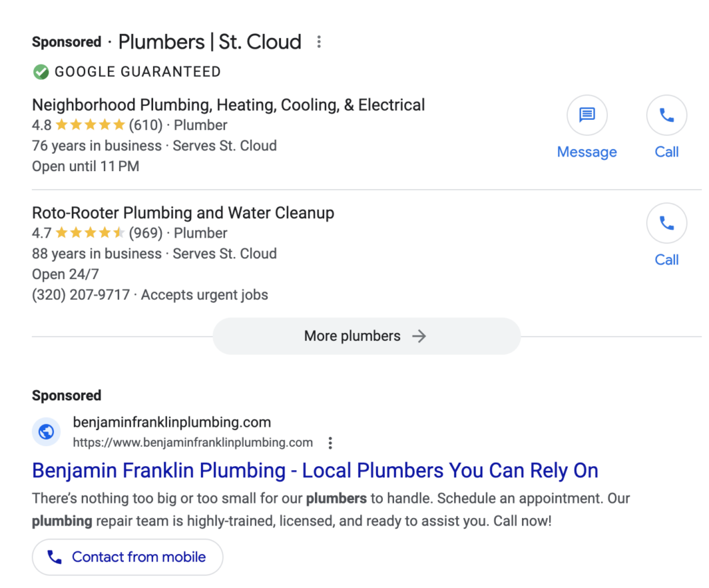Click the globe favicon for benjaminfranklinplumbing.com

[x=46, y=432]
